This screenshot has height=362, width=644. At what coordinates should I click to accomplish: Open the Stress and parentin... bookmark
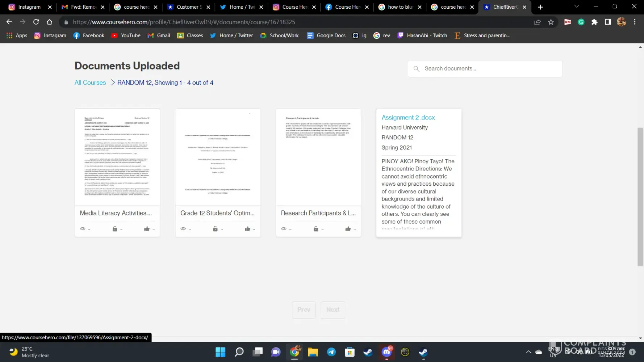click(482, 35)
